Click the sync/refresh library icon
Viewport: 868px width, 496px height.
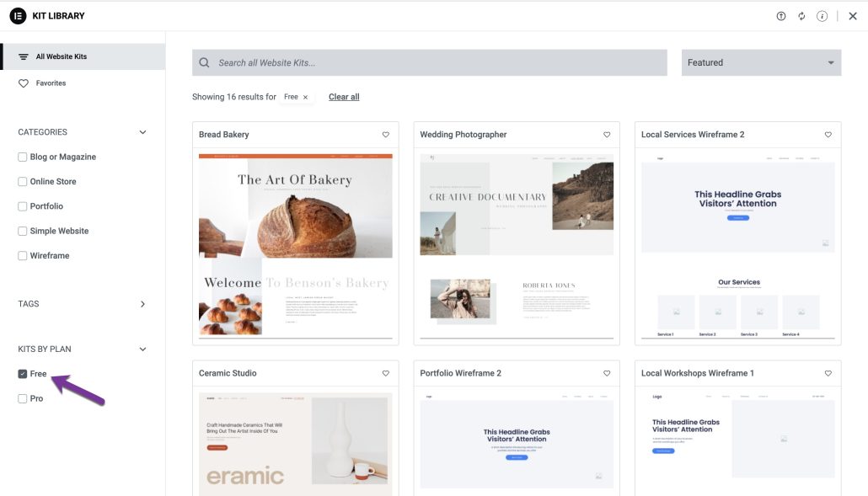tap(801, 15)
